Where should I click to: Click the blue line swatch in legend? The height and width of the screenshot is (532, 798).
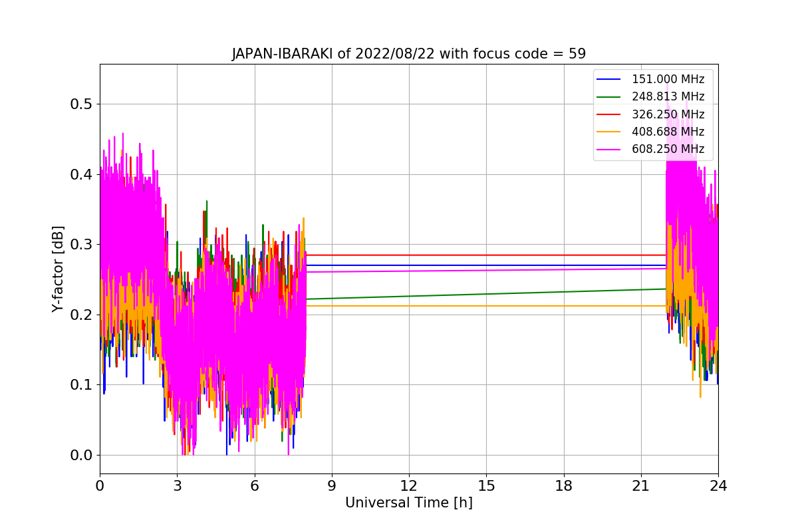click(x=609, y=80)
